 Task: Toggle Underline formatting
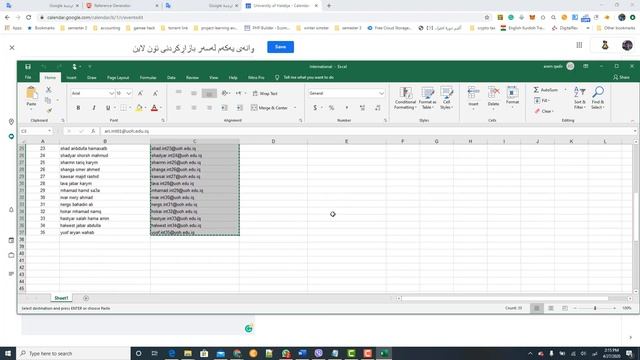pyautogui.click(x=108, y=108)
